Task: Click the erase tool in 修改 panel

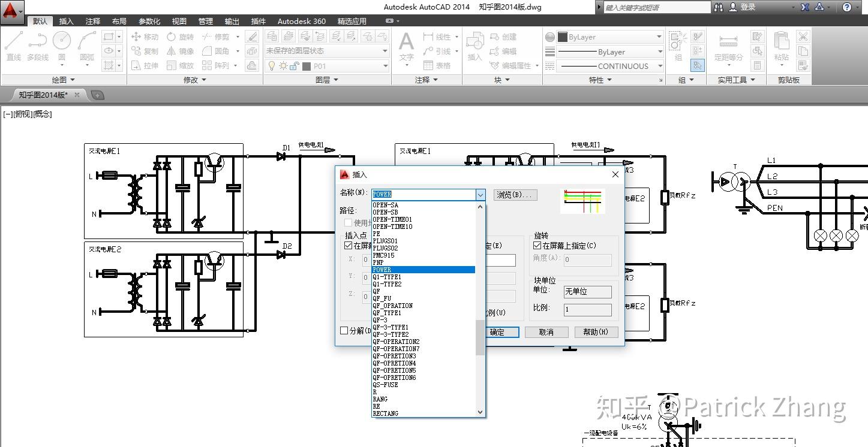Action: point(253,37)
